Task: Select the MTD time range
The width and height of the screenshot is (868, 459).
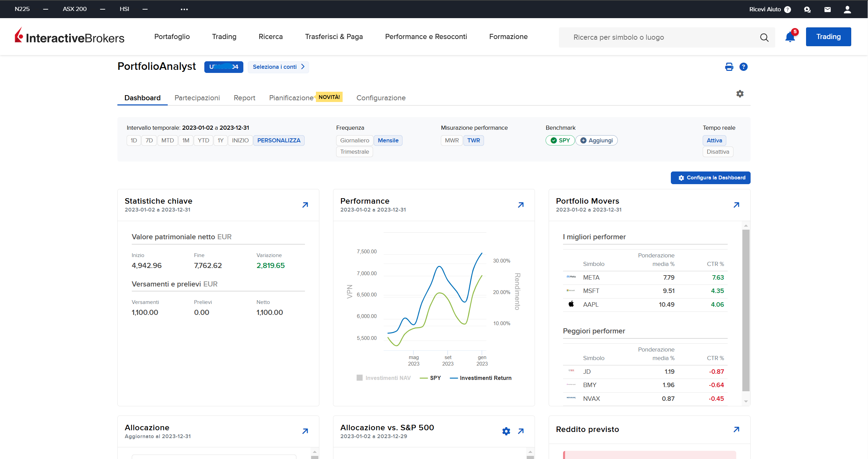Action: [x=168, y=140]
